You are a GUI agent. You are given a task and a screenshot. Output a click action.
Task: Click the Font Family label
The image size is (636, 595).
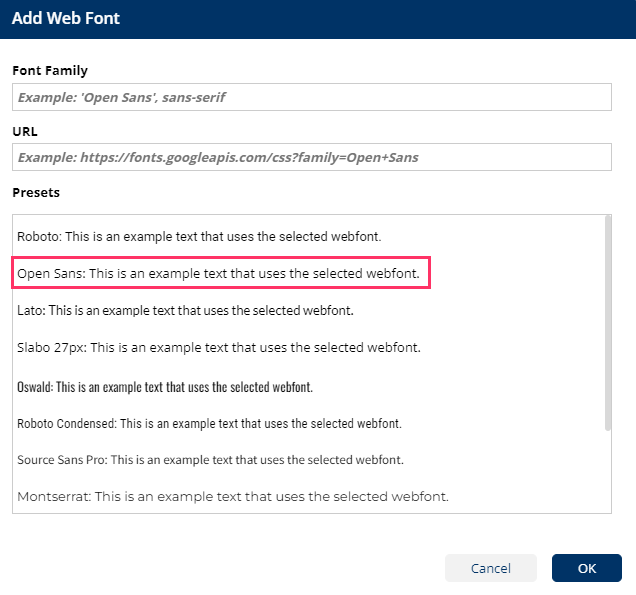coord(50,71)
